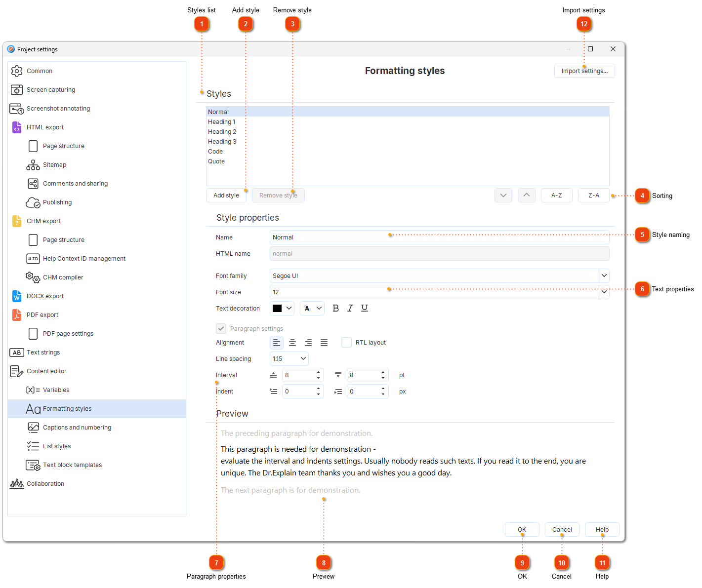Open PDF page settings section
This screenshot has height=588, width=702.
tap(97, 334)
